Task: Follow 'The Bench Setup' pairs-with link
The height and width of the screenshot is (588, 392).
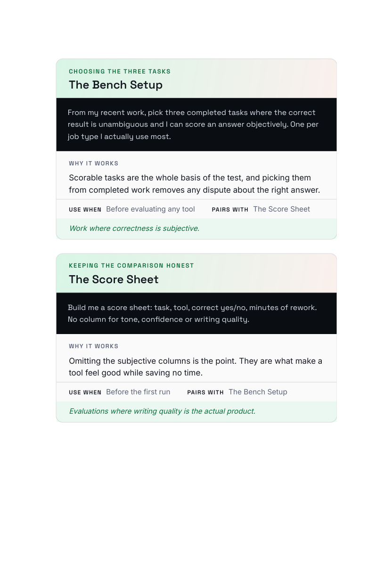Action: click(x=258, y=392)
